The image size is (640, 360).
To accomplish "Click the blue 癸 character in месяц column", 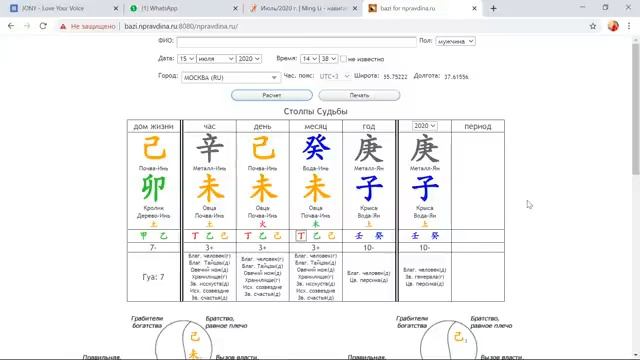I will click(316, 147).
